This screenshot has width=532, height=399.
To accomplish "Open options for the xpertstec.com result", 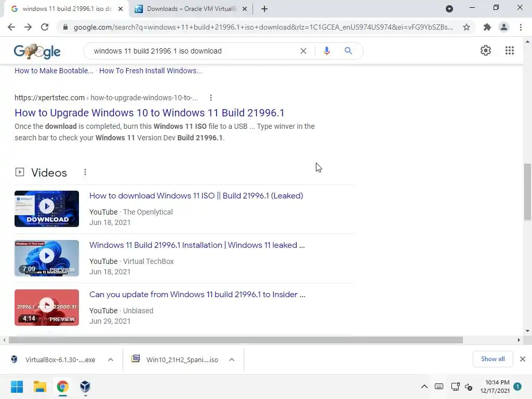I will 211,98.
